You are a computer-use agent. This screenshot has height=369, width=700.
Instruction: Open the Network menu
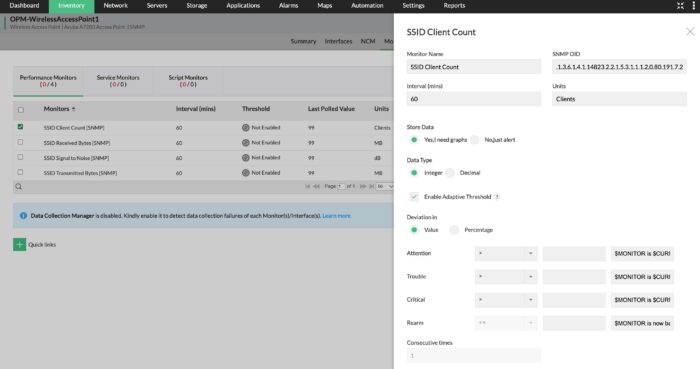pyautogui.click(x=116, y=6)
